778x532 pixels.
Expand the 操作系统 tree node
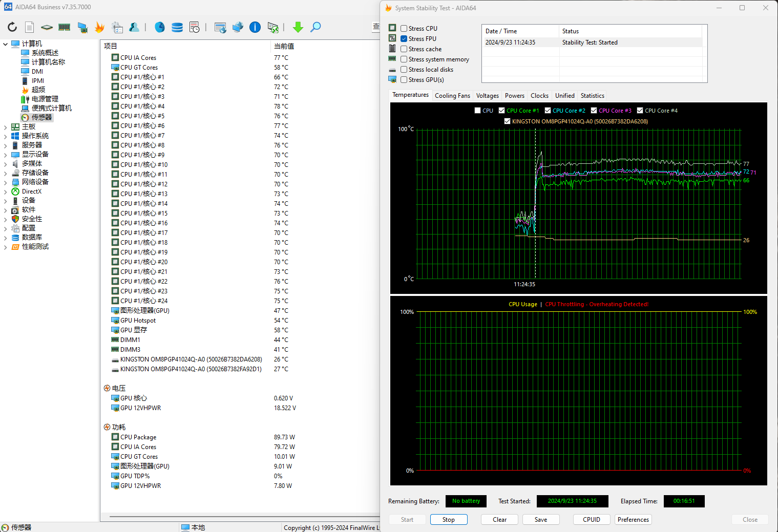6,136
